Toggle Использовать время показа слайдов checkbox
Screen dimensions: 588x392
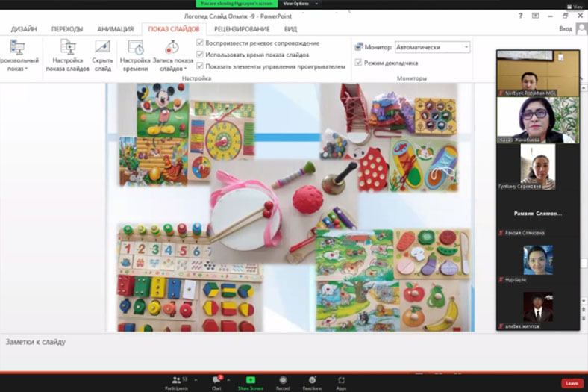pos(200,55)
